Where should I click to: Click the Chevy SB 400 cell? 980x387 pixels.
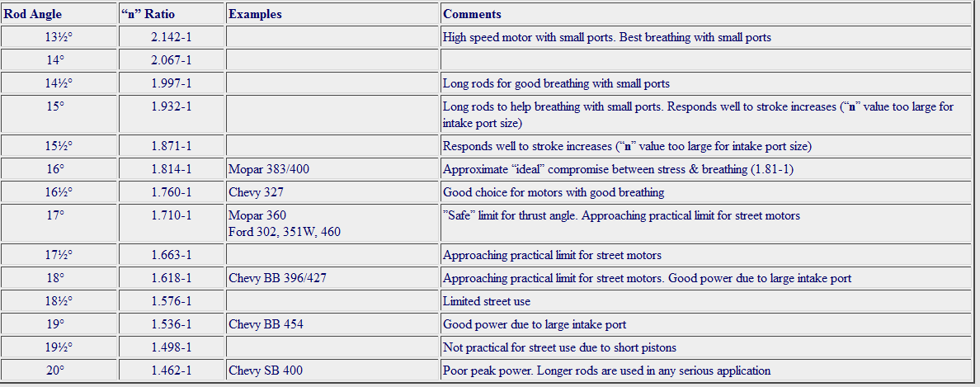[266, 370]
